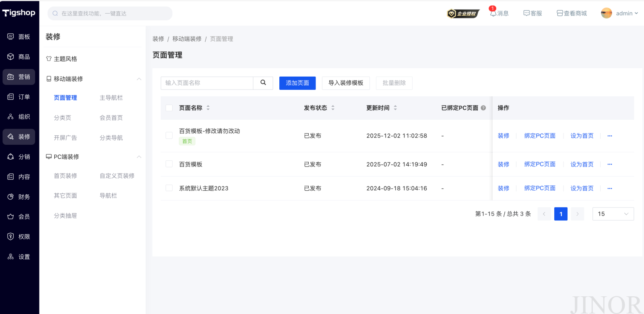
Task: Select 分类导航 submenu item
Action: pos(111,138)
